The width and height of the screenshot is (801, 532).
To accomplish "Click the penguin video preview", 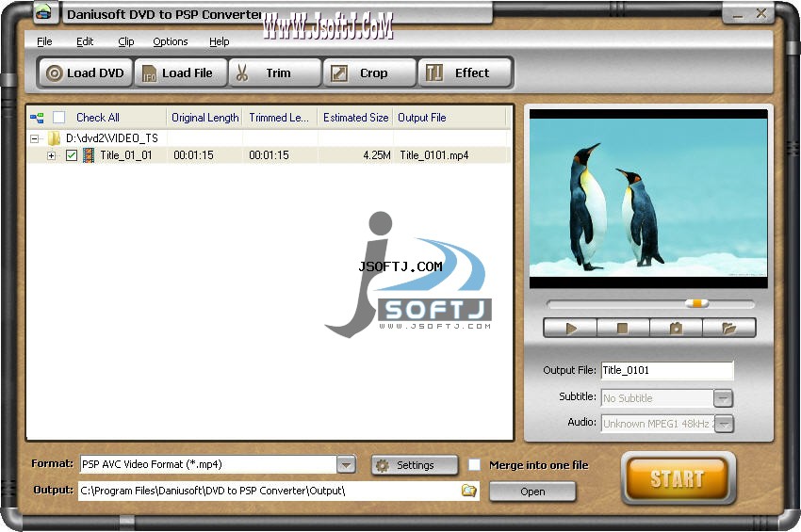I will [x=648, y=199].
